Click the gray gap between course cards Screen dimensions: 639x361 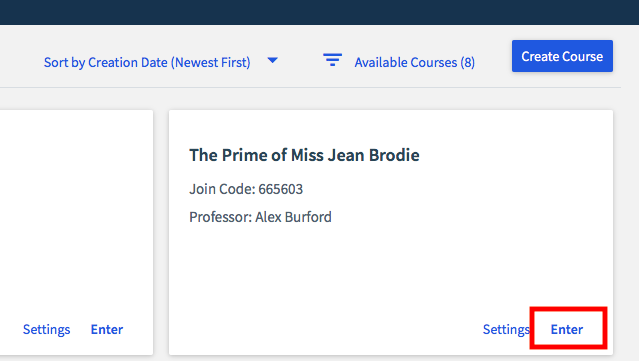[161, 232]
